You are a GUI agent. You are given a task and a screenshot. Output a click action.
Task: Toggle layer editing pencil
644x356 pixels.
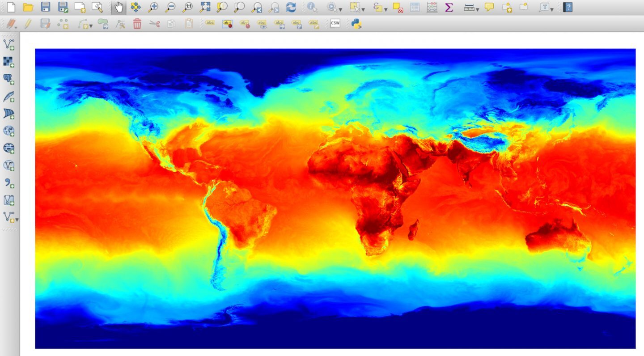coord(28,24)
